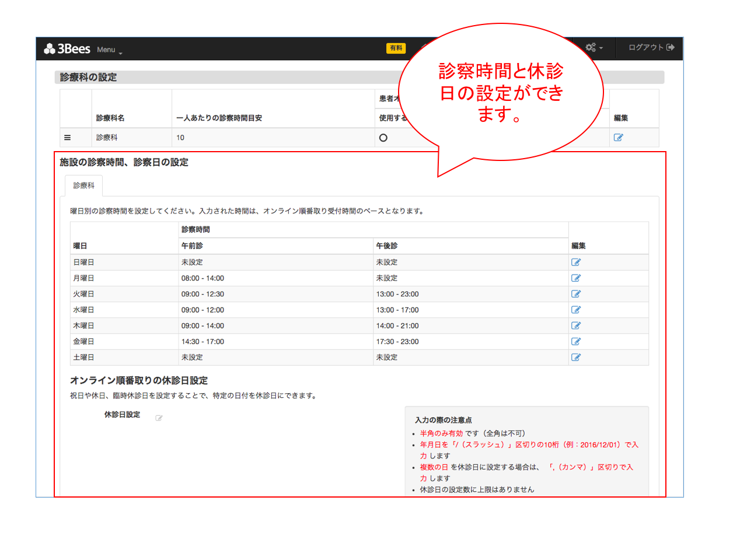Click the ログアウト logout link
Screen dimensions: 747x560
651,47
